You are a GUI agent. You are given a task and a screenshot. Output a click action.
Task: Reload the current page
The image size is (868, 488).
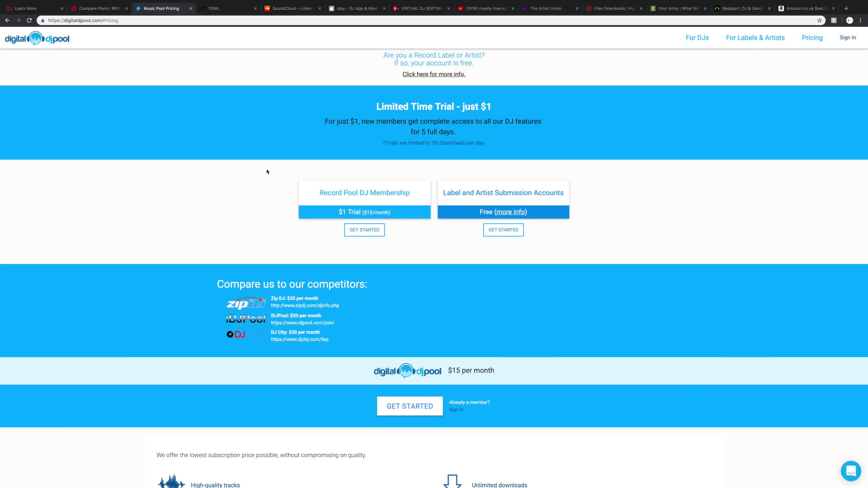pos(29,21)
